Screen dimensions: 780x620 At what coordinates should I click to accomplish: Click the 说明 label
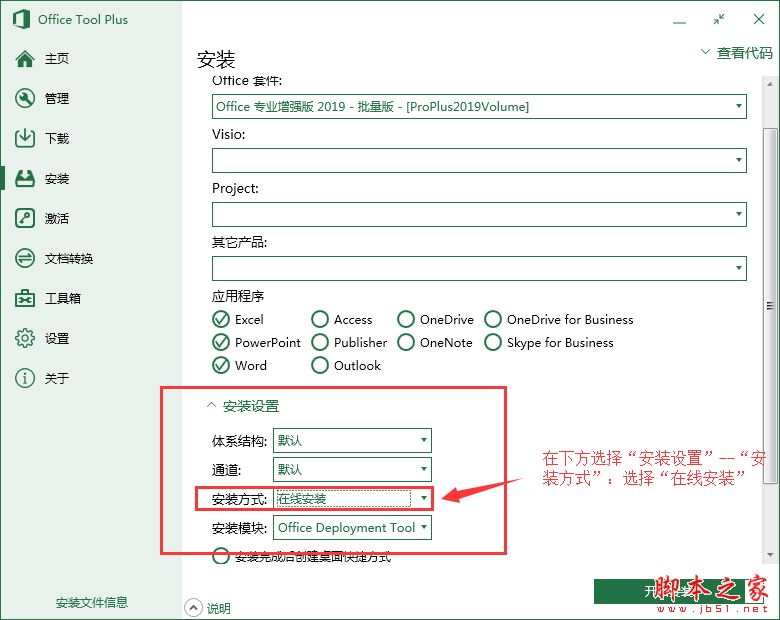[218, 608]
